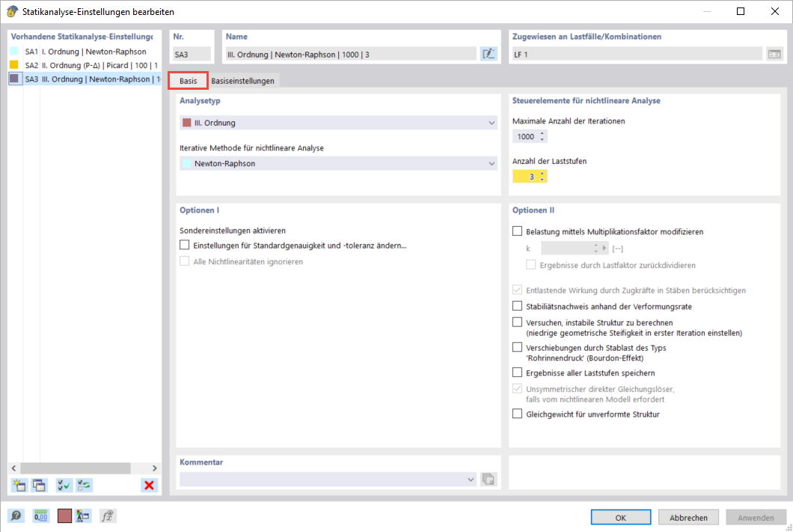This screenshot has height=532, width=793.
Task: Enable Stabiliätsnachweis anhand der Verformungsrate
Action: click(x=518, y=306)
